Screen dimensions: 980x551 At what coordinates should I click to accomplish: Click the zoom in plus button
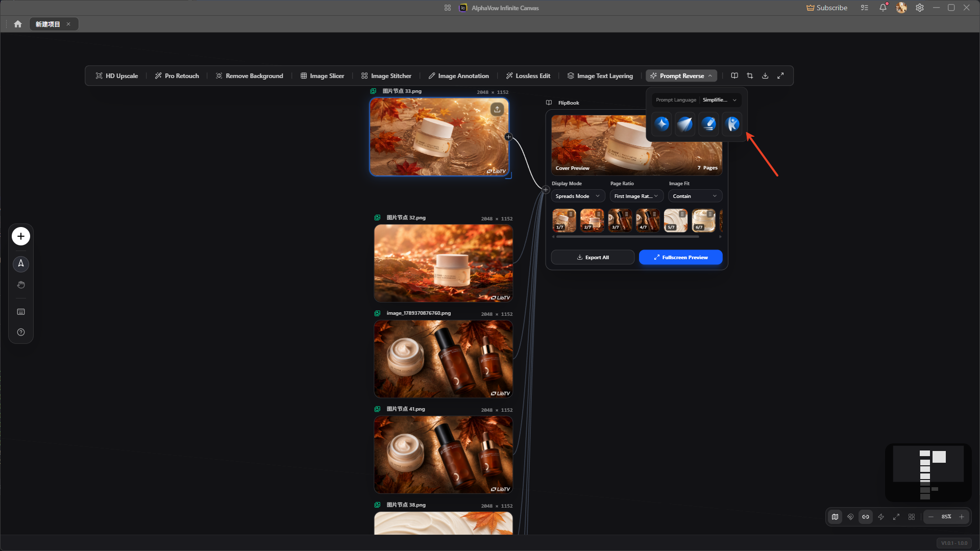click(x=962, y=517)
